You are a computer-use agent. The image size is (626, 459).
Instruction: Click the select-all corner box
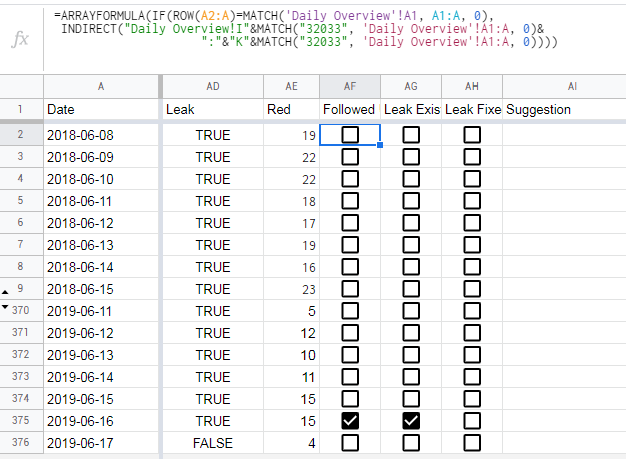point(21,86)
